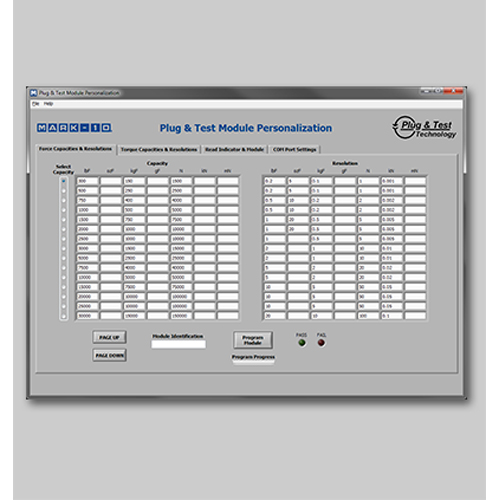The width and height of the screenshot is (500, 500).
Task: Select the capacity radio for 750 lbF row
Action: click(64, 200)
